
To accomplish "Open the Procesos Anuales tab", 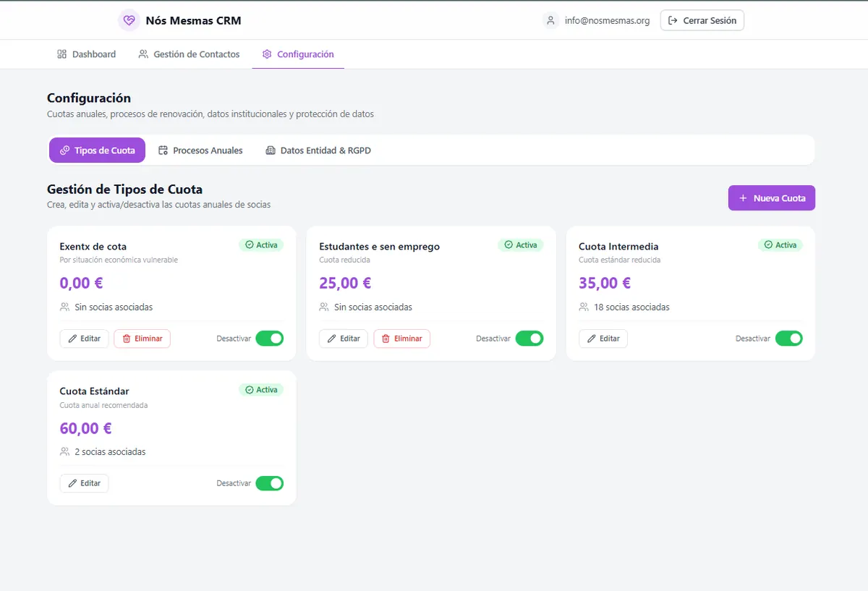I will point(200,150).
